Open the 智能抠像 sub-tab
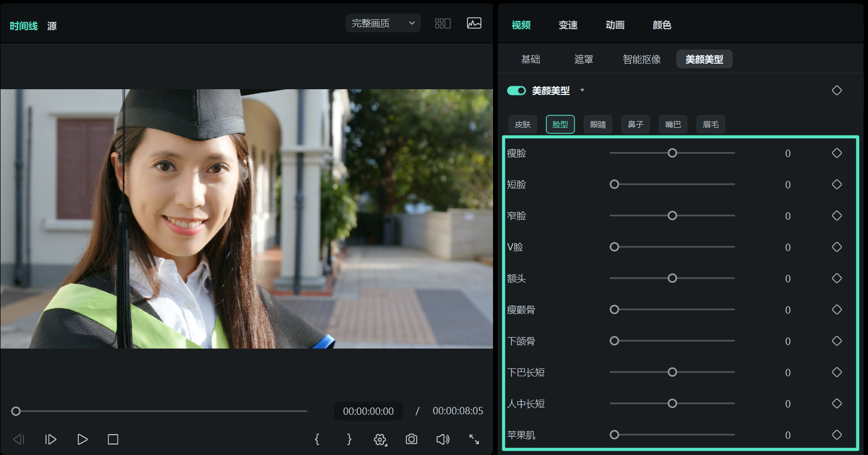Viewport: 868px width, 455px height. pos(641,59)
